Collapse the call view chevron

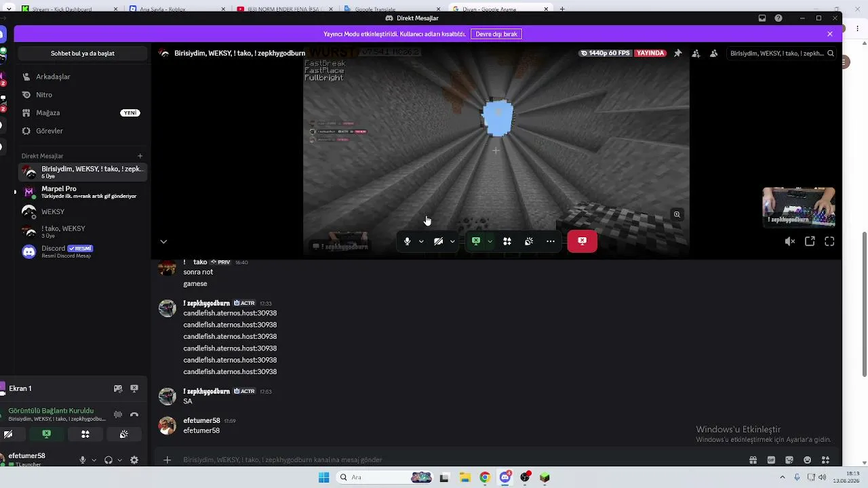[163, 241]
